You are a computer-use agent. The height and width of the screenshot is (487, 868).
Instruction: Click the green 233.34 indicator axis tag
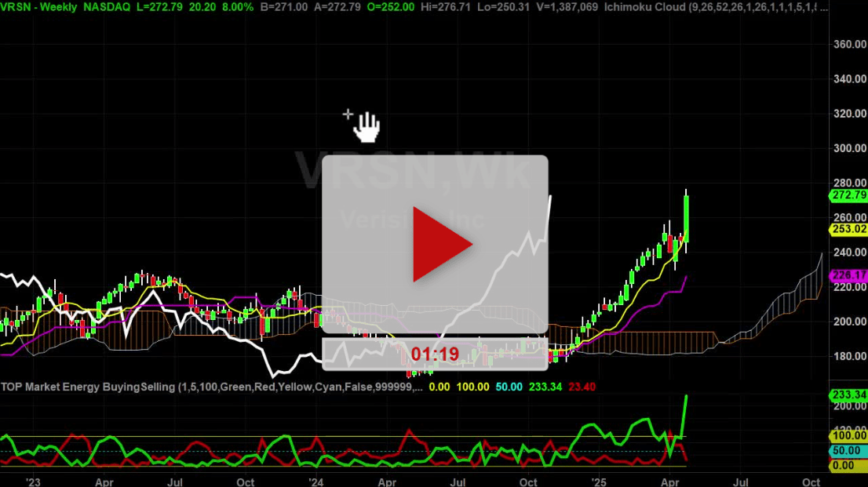(x=848, y=394)
